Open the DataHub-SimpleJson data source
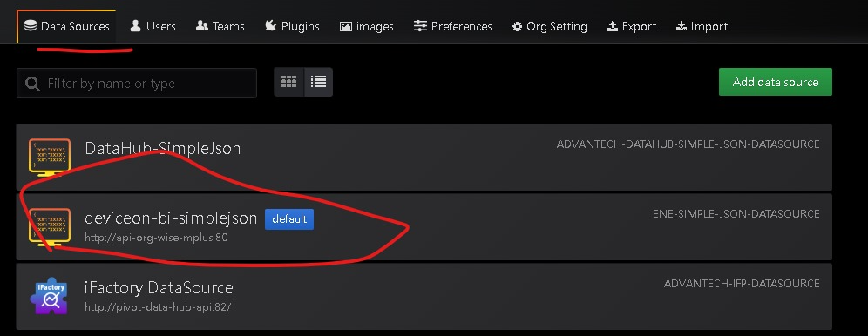 pos(424,158)
